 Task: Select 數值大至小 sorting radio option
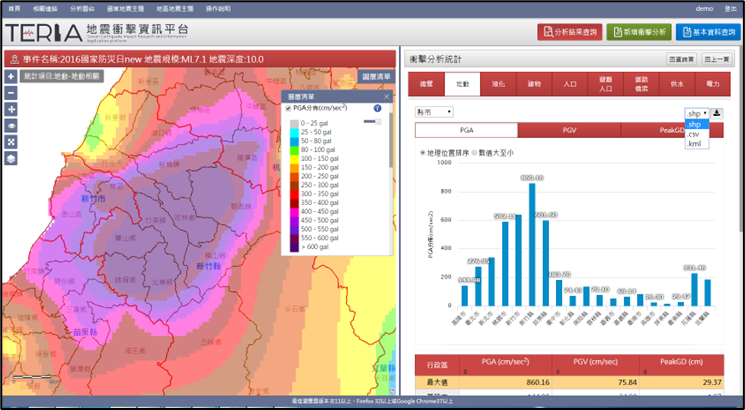click(475, 153)
